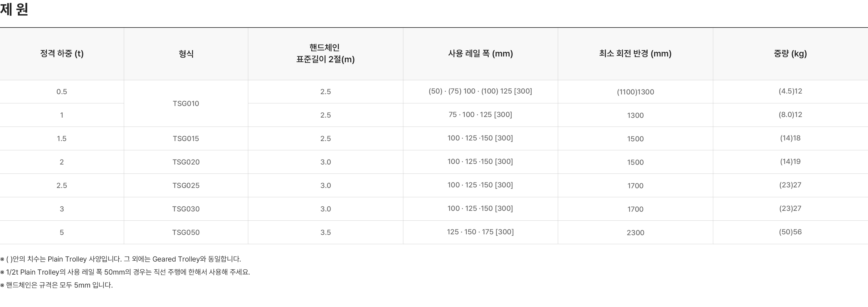Click the 핸드체인 표준길이 2절(m) header

(x=325, y=54)
